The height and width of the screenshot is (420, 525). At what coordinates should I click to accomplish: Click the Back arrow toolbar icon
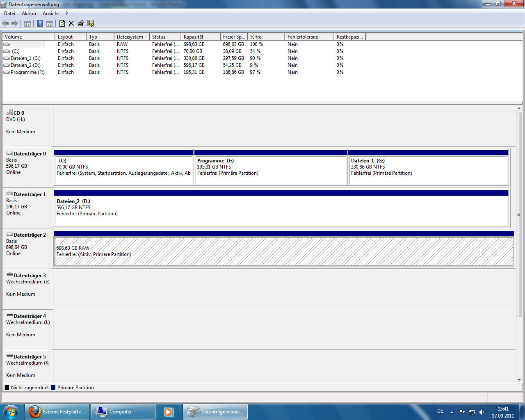(x=5, y=24)
